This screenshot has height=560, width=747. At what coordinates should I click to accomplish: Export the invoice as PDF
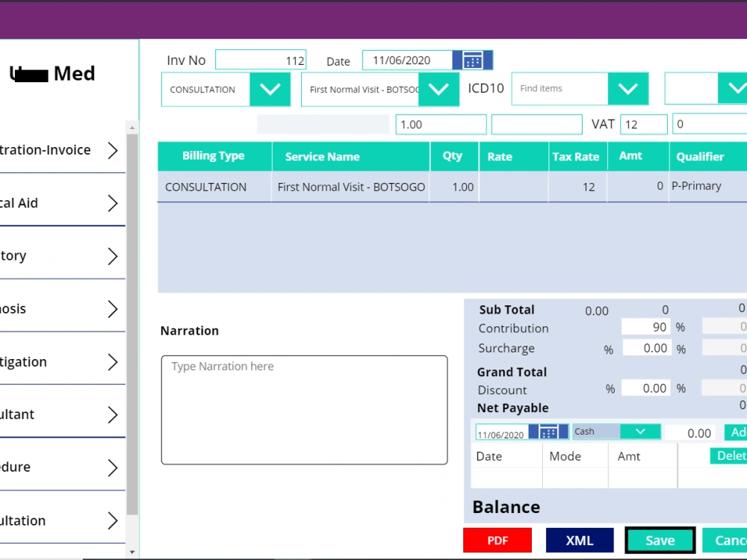(x=497, y=540)
